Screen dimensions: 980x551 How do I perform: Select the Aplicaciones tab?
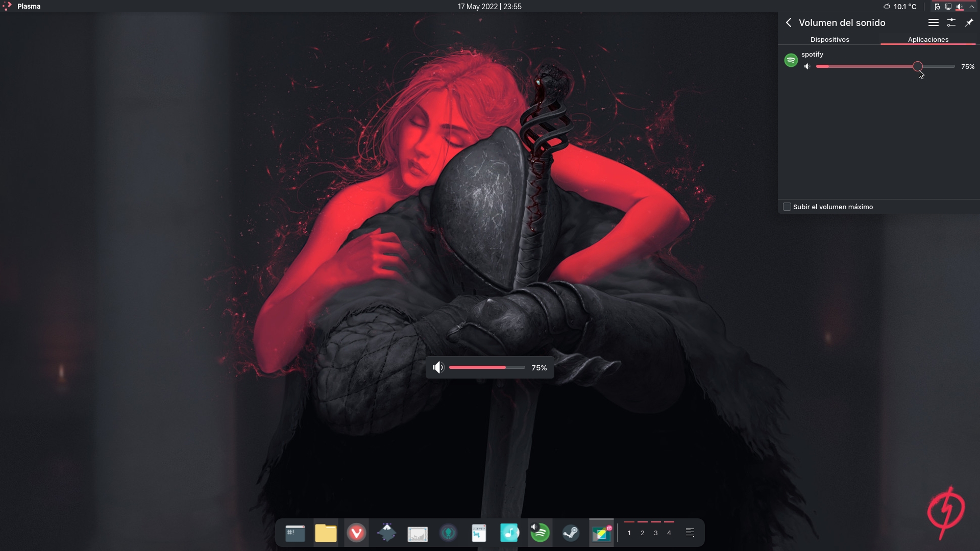click(928, 39)
